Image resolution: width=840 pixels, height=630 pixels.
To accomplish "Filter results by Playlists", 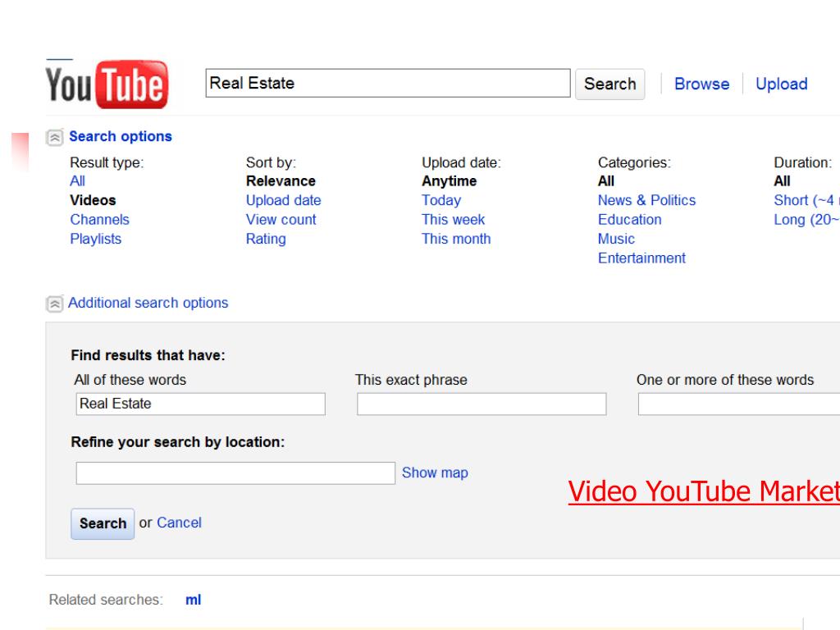I will pyautogui.click(x=96, y=239).
